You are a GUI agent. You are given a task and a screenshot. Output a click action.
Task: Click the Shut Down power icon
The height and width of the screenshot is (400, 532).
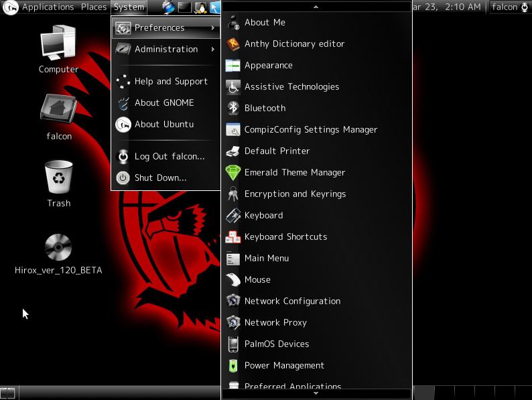tap(123, 178)
